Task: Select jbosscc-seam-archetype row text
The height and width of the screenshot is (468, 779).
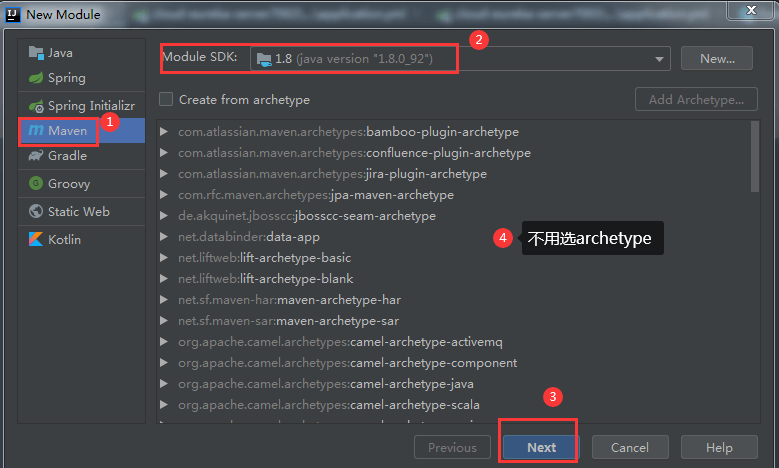Action: (307, 216)
